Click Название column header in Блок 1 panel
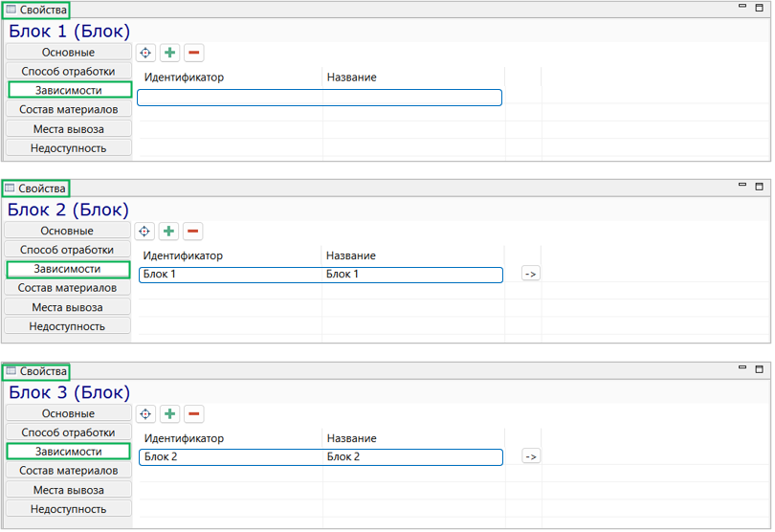 (x=351, y=78)
